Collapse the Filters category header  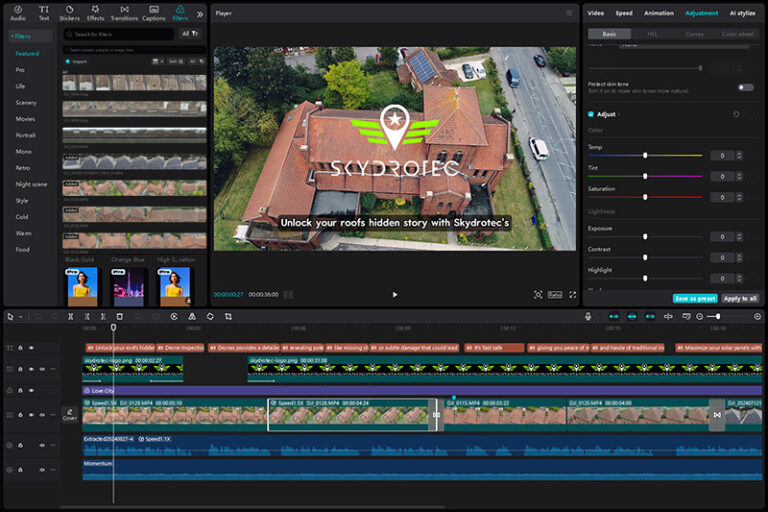tap(30, 36)
